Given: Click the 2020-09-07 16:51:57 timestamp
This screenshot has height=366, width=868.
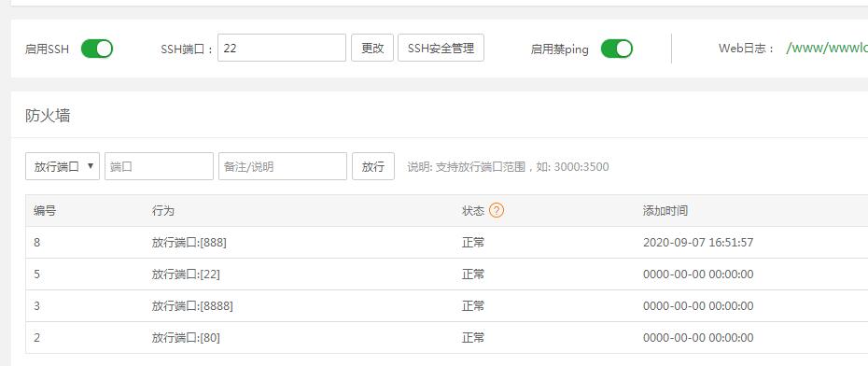Looking at the screenshot, I should tap(698, 243).
